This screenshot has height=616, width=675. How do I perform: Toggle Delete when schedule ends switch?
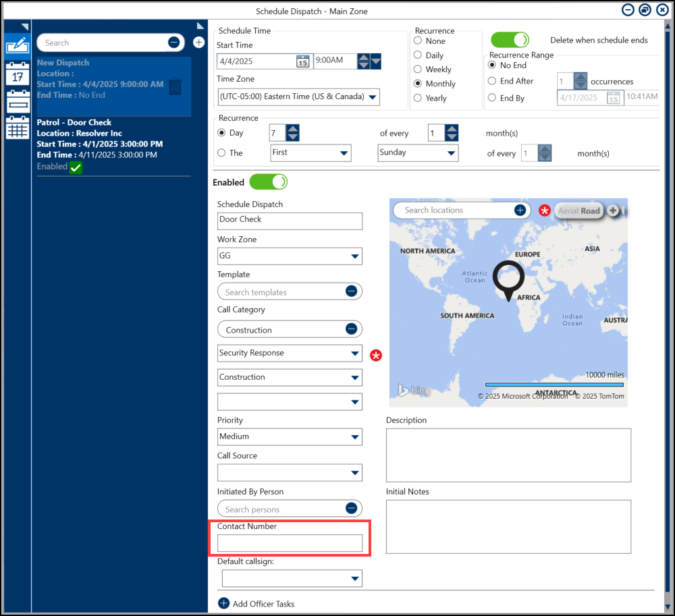pos(509,40)
